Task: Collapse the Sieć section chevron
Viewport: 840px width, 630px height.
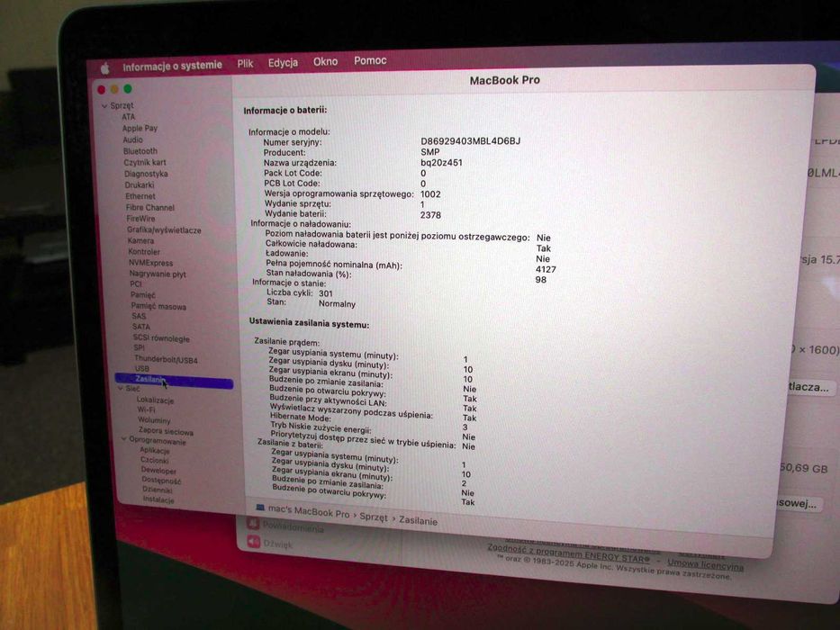Action: [x=120, y=388]
